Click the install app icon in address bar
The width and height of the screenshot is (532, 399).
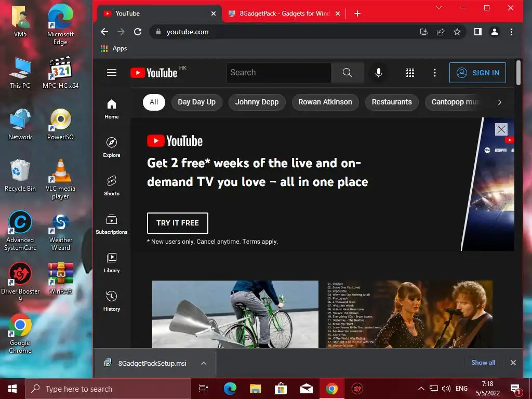[424, 32]
